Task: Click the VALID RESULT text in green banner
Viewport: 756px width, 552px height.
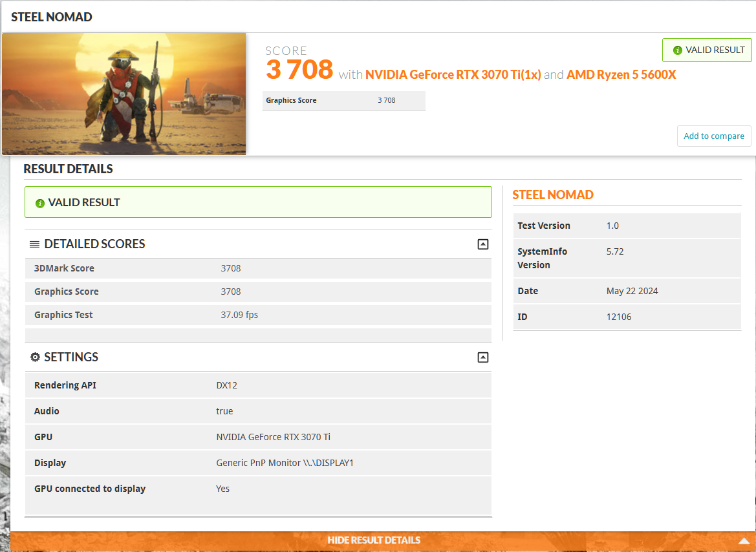Action: (x=84, y=202)
